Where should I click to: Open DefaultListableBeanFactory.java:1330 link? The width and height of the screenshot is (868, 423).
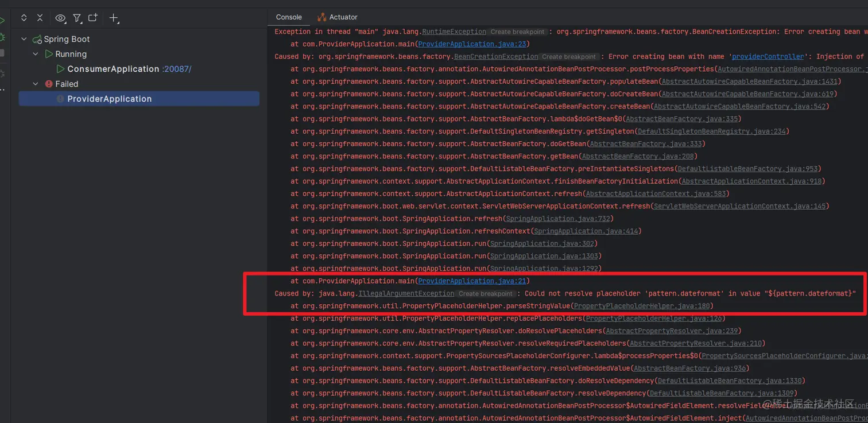pos(729,381)
